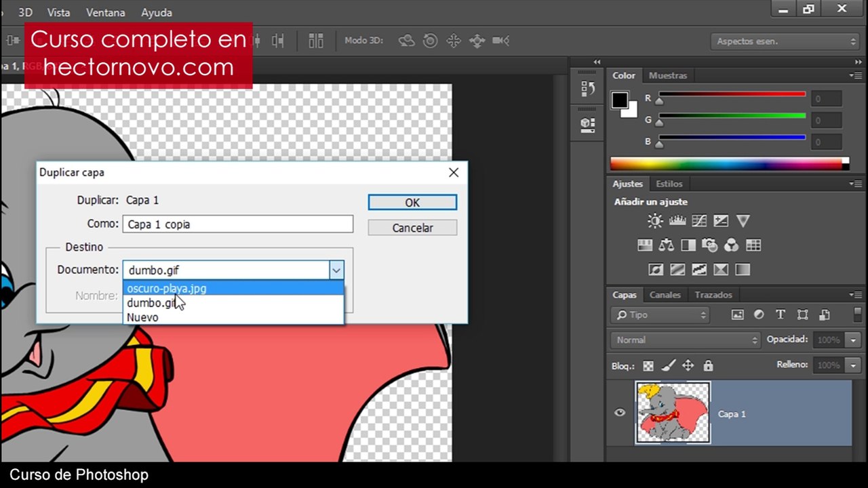
Task: Add an Invert adjustment
Action: (x=656, y=270)
